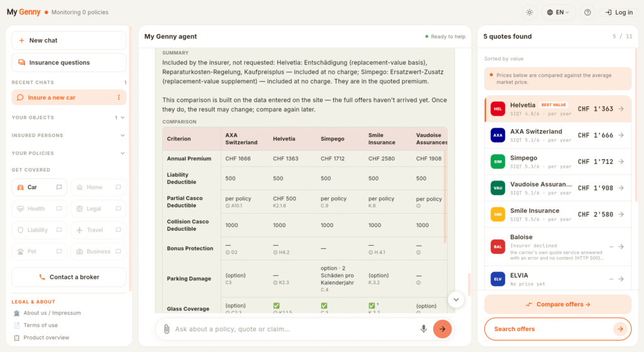Open the Product overview link
The width and height of the screenshot is (644, 352).
[x=47, y=338]
